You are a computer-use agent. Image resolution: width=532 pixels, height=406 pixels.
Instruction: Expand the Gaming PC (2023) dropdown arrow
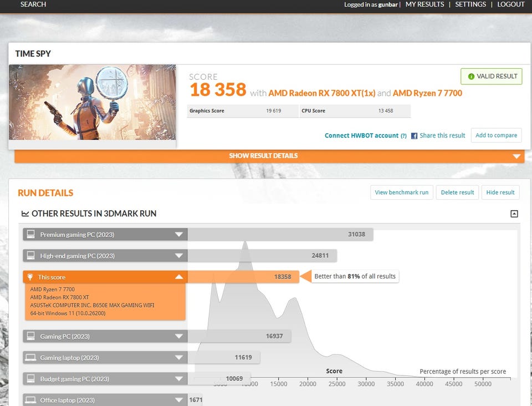click(178, 336)
